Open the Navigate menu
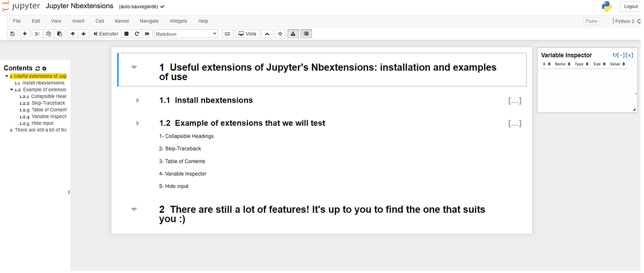Screen dimensions: 644x273 click(149, 21)
